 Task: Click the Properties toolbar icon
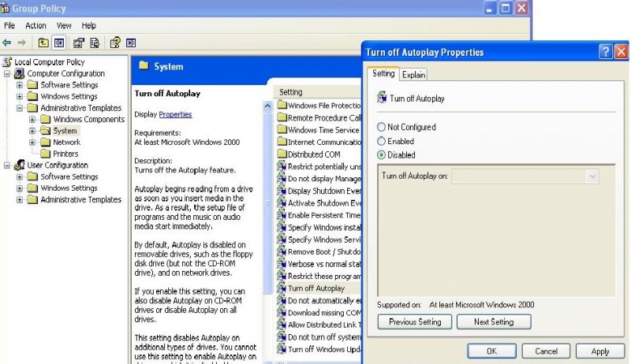click(x=80, y=43)
